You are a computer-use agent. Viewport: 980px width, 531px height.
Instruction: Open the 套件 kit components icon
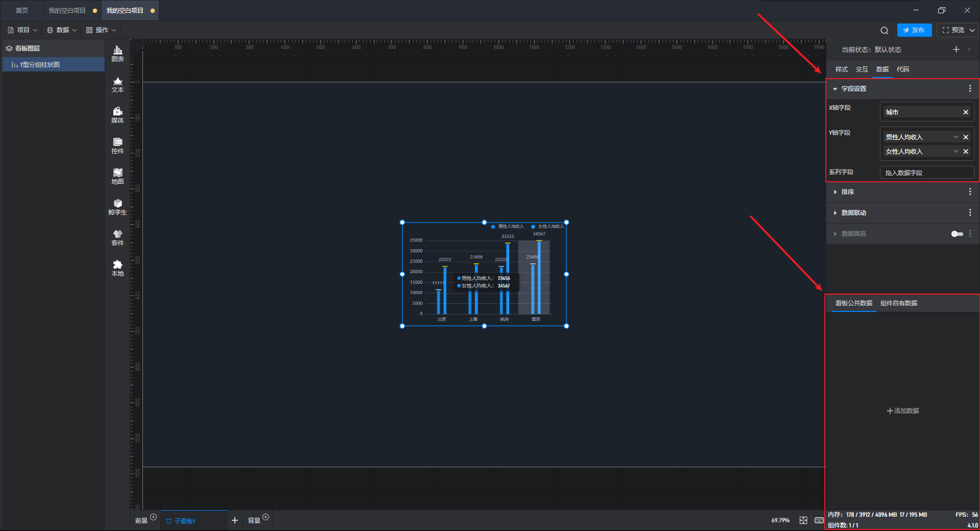pos(117,237)
